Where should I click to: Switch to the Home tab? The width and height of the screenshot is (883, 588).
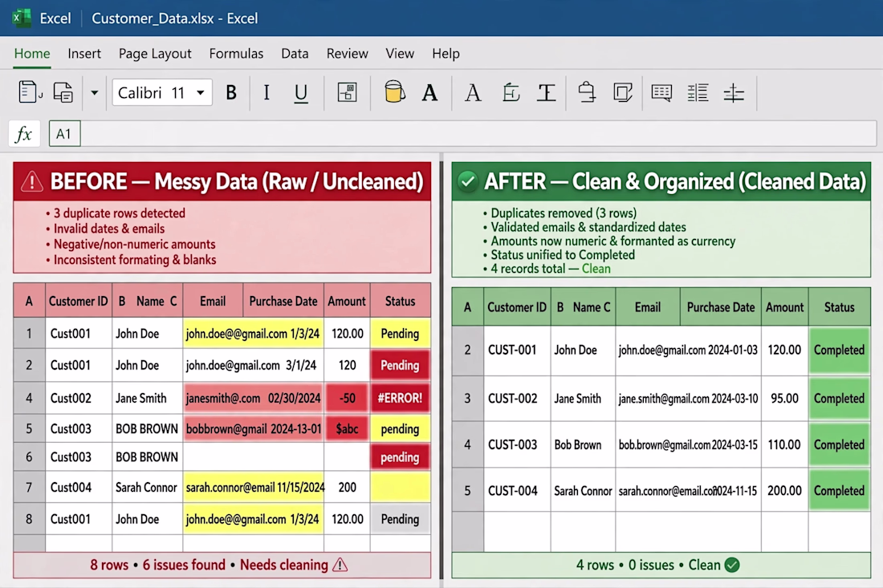pos(32,54)
